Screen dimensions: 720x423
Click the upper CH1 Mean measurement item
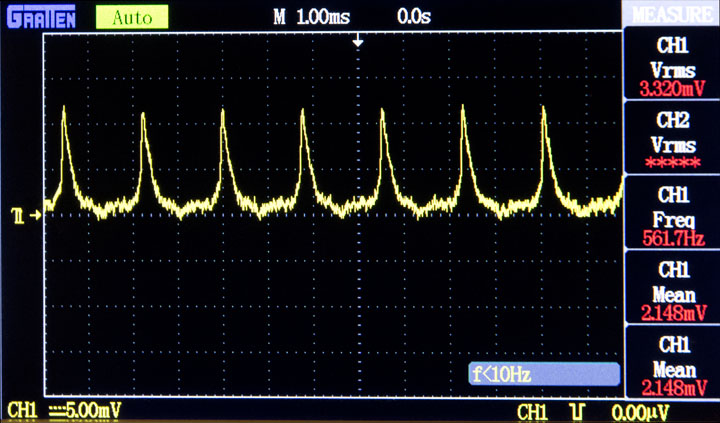[672, 288]
